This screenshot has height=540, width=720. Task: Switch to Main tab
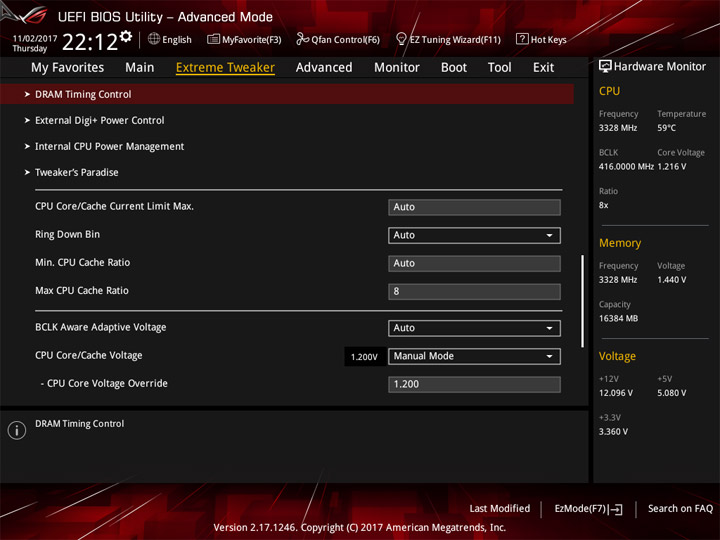pyautogui.click(x=140, y=68)
